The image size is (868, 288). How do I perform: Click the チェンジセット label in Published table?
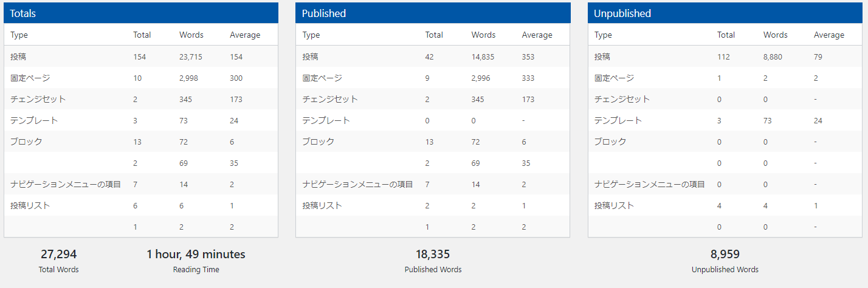point(330,99)
